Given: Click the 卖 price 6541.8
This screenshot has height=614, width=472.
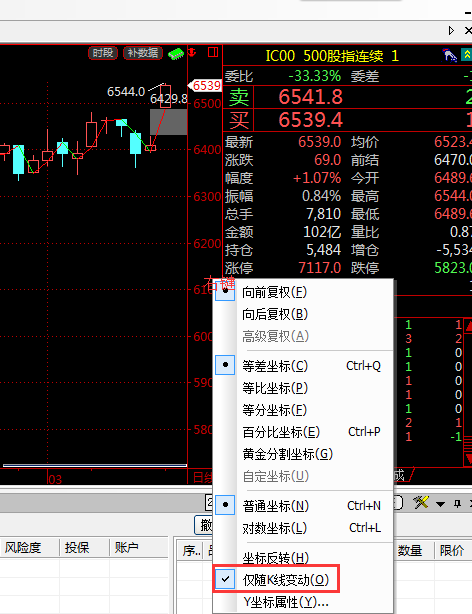Looking at the screenshot, I should 310,97.
